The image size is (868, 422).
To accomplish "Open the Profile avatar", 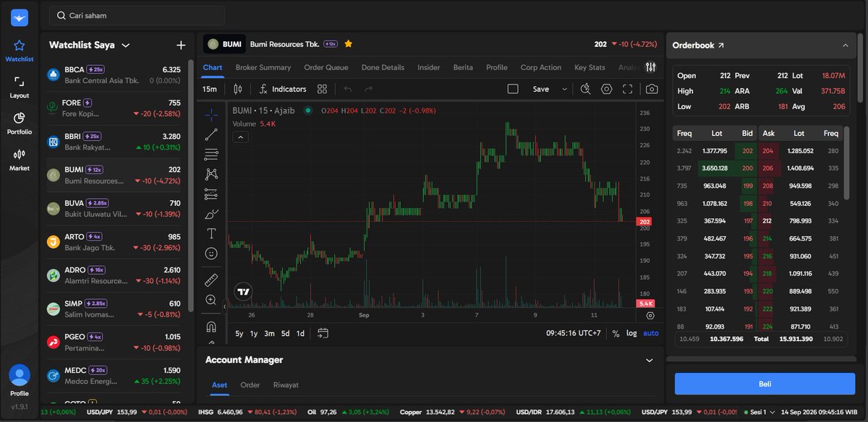I will [x=20, y=375].
